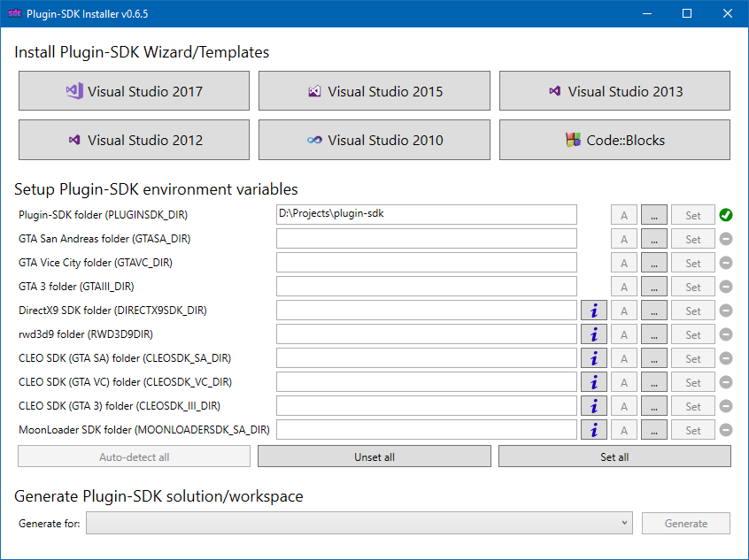The height and width of the screenshot is (560, 749).
Task: Focus the GTA Vice City folder field
Action: pyautogui.click(x=427, y=263)
